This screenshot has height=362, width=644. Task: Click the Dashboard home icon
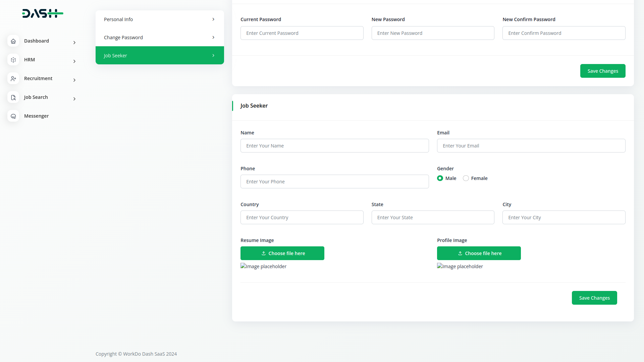click(13, 41)
